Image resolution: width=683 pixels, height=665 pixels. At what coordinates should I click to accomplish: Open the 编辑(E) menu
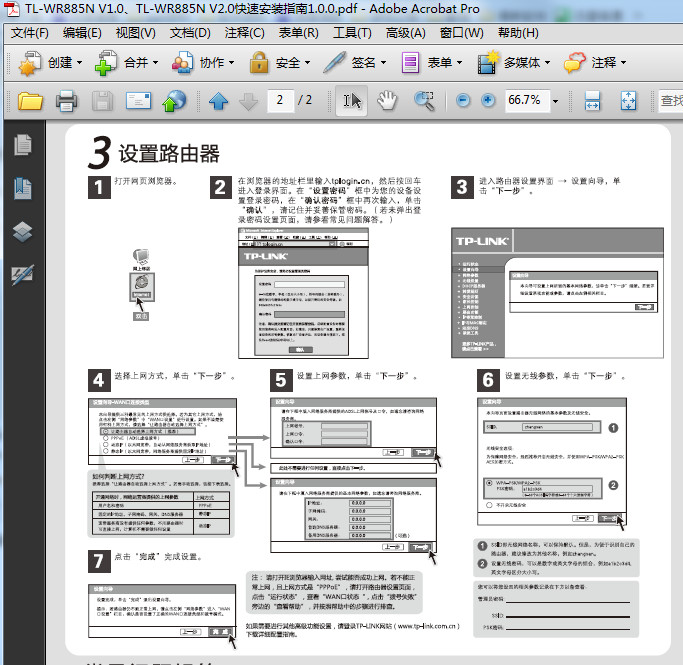point(82,33)
